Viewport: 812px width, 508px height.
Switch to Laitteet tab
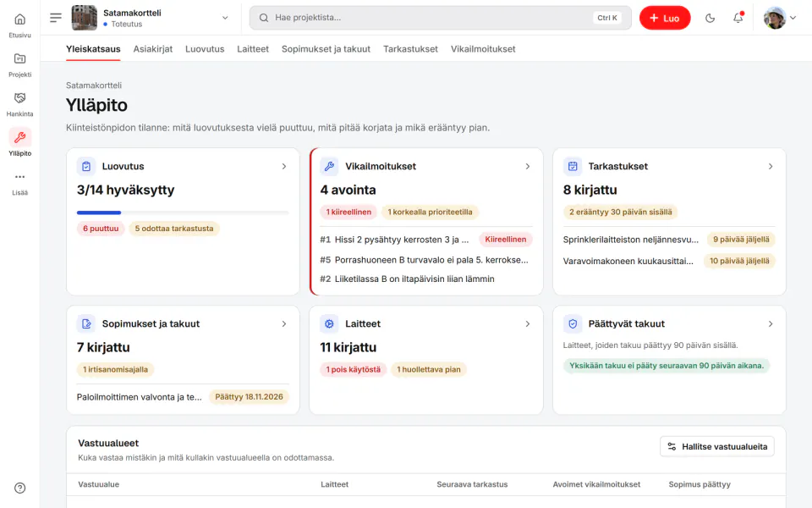[x=253, y=49]
